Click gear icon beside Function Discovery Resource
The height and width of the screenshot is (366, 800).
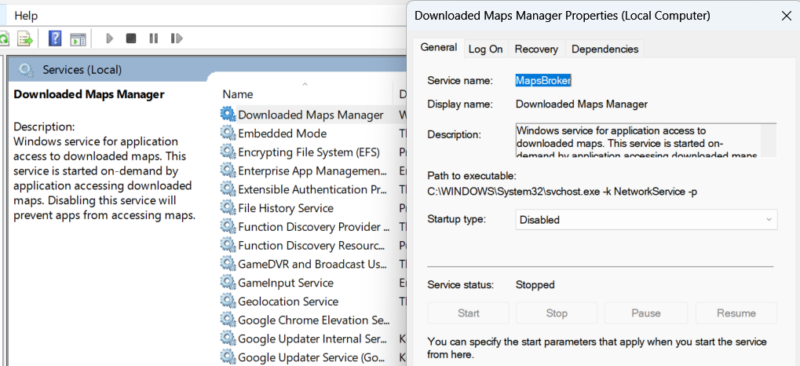228,246
